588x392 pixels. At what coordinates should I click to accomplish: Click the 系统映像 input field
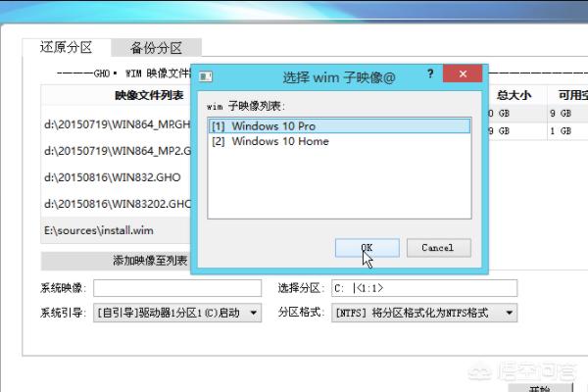pyautogui.click(x=177, y=288)
